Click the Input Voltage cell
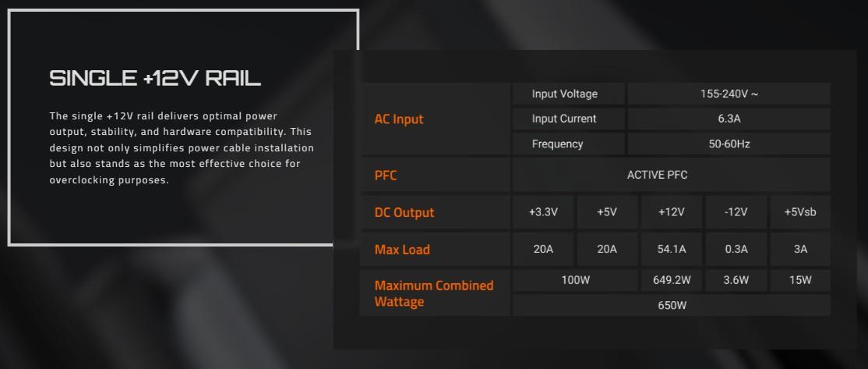This screenshot has width=868, height=369. pyautogui.click(x=565, y=94)
